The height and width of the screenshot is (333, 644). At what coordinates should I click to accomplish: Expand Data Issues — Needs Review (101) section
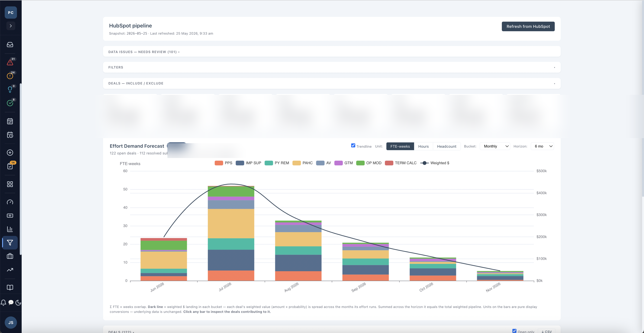(331, 52)
